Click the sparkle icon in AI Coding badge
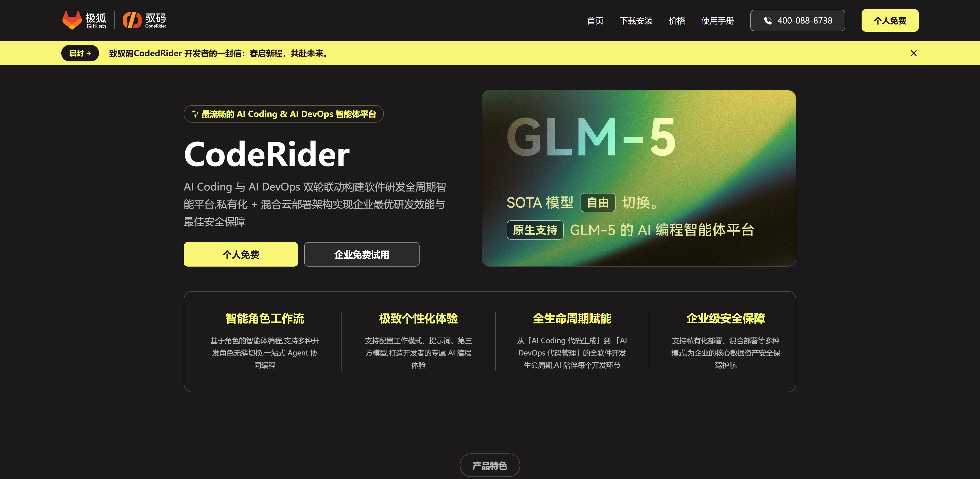980x479 pixels. 195,114
